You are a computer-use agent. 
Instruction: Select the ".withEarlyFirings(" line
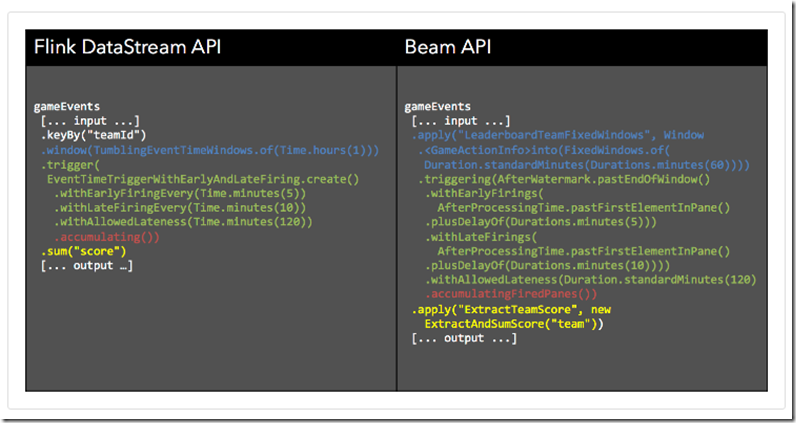(x=484, y=193)
